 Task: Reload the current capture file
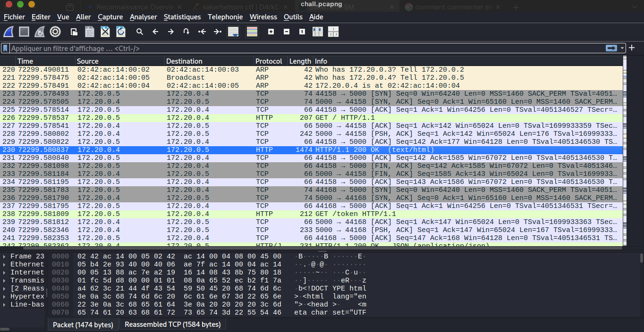(x=121, y=32)
